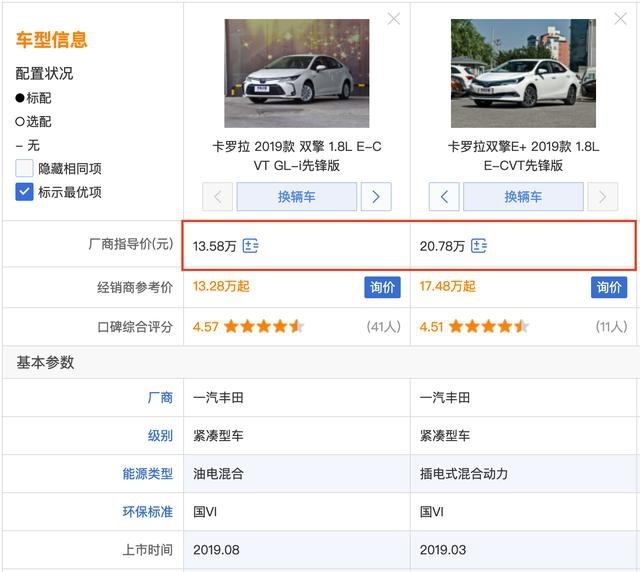Screen dimensions: 640x572
Task: Click the 13.58万 guide price value
Action: 215,246
